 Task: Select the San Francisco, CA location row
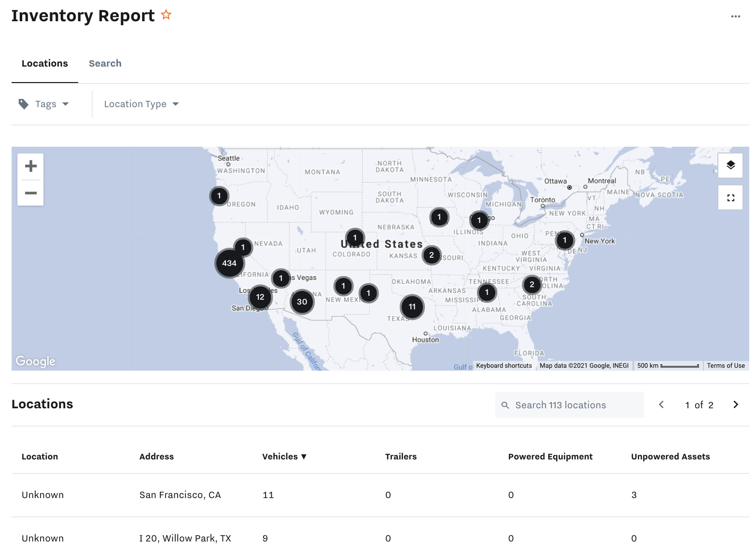click(x=180, y=495)
